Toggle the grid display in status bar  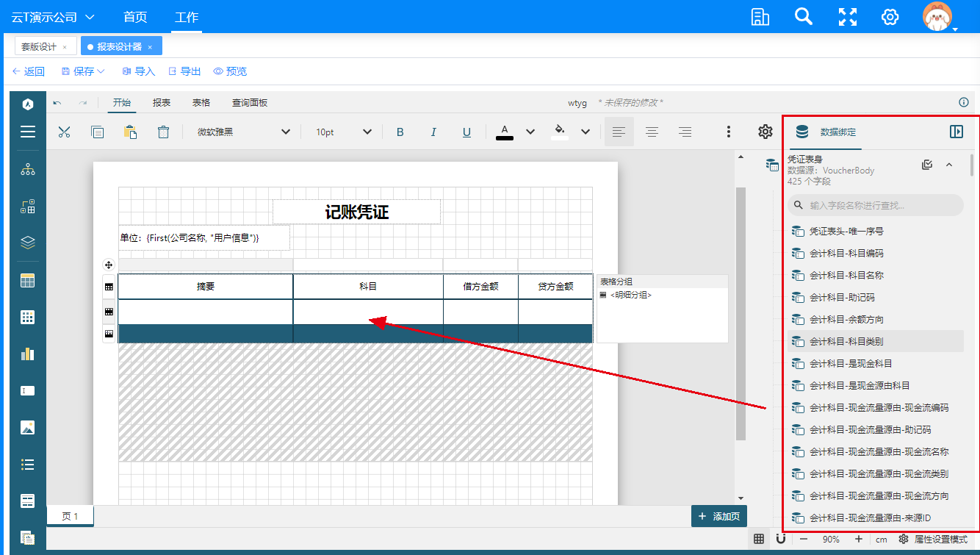coord(759,540)
